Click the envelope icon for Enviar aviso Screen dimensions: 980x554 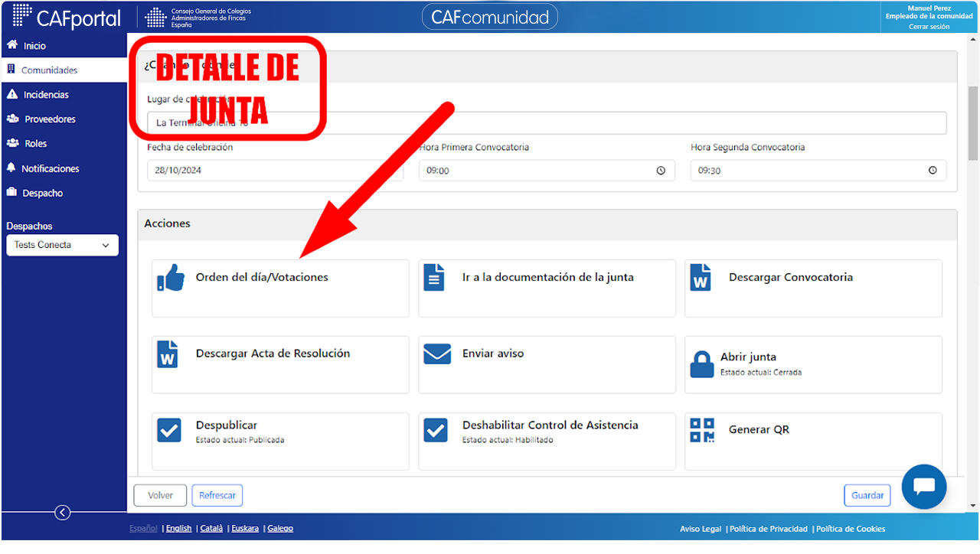[437, 354]
